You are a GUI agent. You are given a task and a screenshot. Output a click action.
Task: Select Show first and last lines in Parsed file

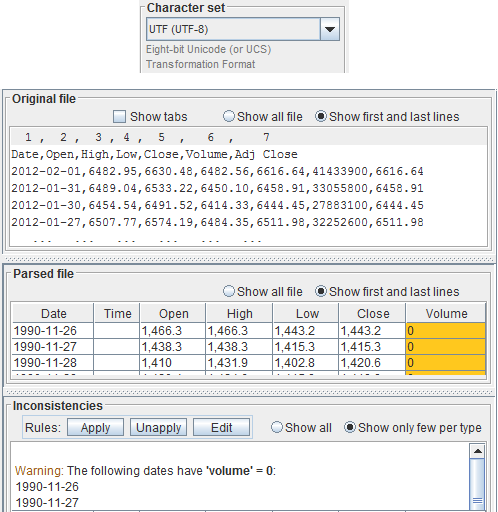coord(387,292)
